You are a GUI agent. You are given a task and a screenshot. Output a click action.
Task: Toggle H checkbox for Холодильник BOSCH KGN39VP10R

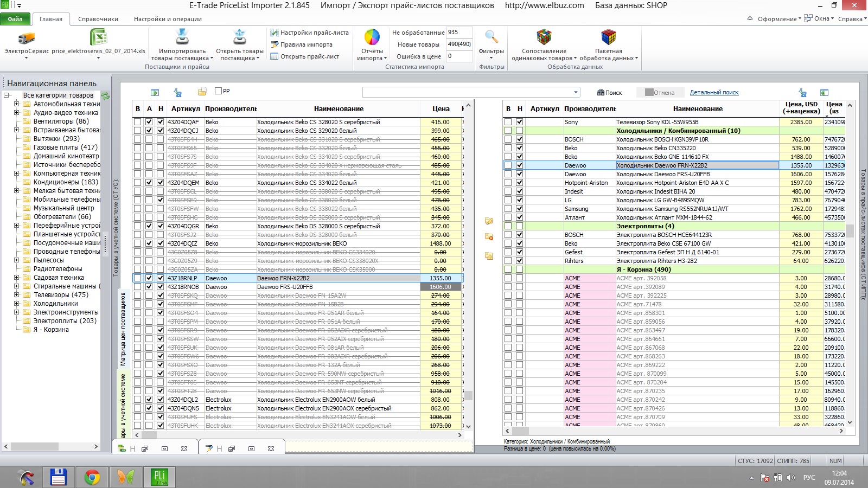pos(520,139)
